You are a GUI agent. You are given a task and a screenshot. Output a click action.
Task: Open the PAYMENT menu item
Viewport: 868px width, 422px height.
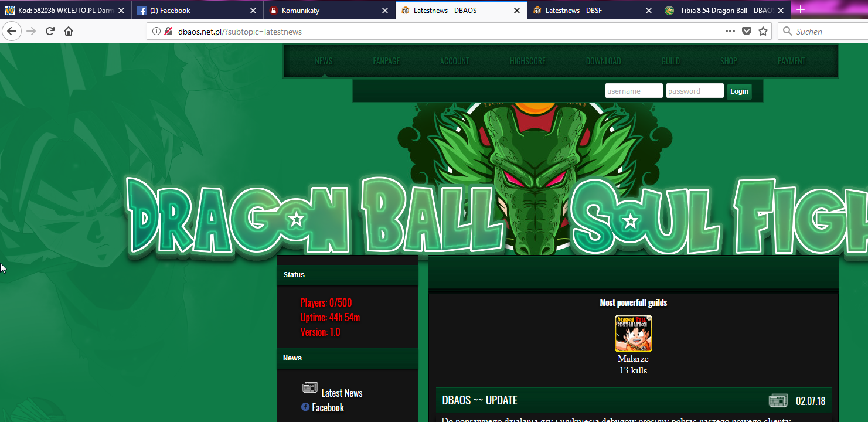[x=791, y=61]
